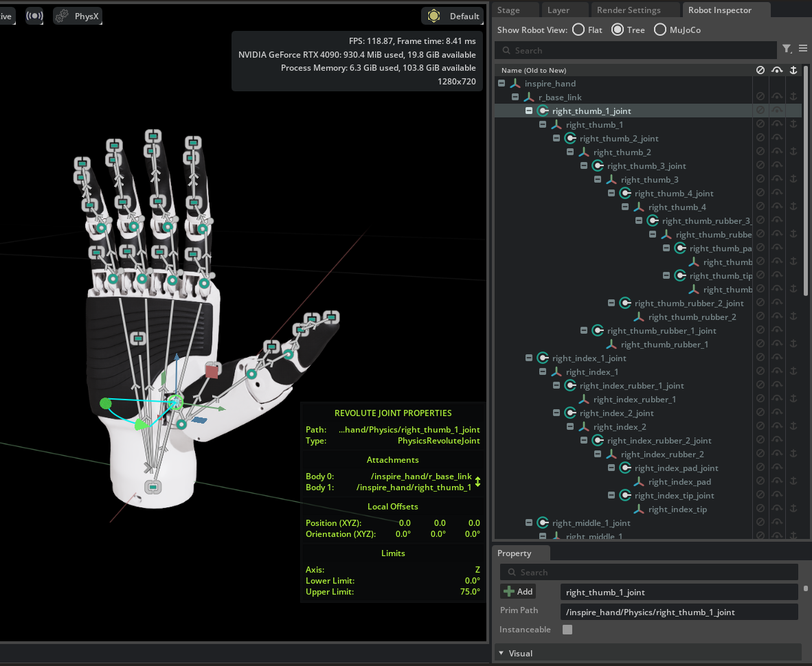
Task: Click the prim name field right_thumb_1_joint
Action: click(679, 592)
